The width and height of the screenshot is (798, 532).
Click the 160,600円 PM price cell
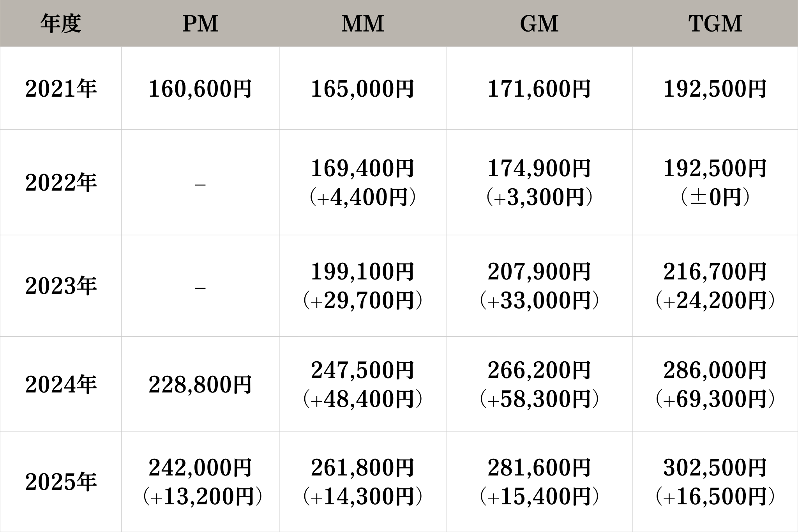click(x=200, y=89)
